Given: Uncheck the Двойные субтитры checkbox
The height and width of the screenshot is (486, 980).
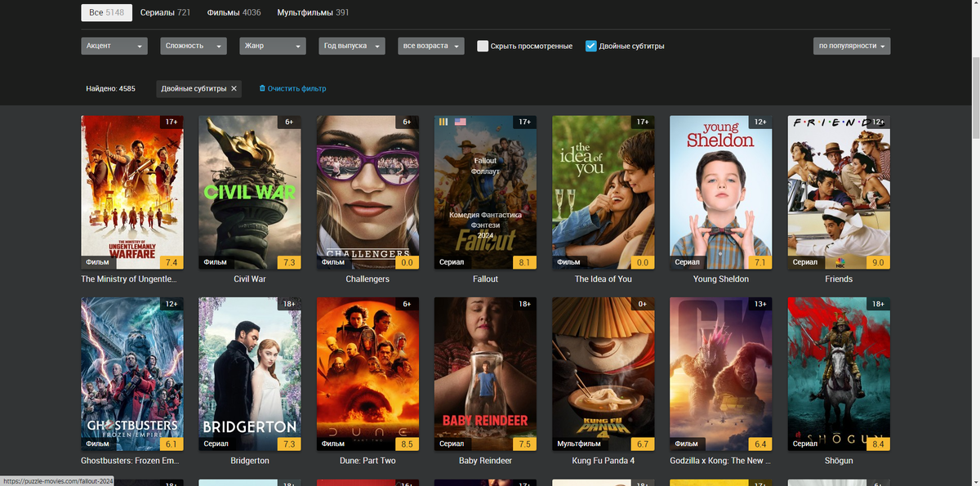Looking at the screenshot, I should pos(591,46).
